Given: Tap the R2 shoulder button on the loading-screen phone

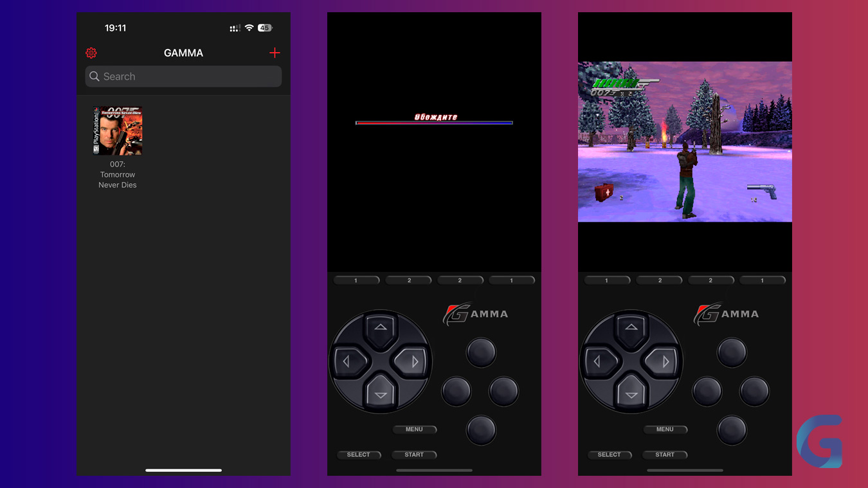Looking at the screenshot, I should pyautogui.click(x=460, y=280).
